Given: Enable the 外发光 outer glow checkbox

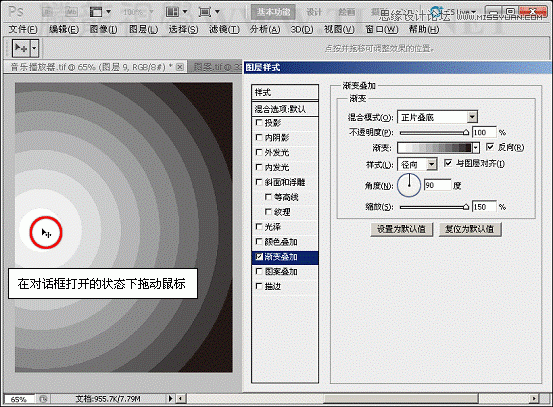Looking at the screenshot, I should (259, 152).
